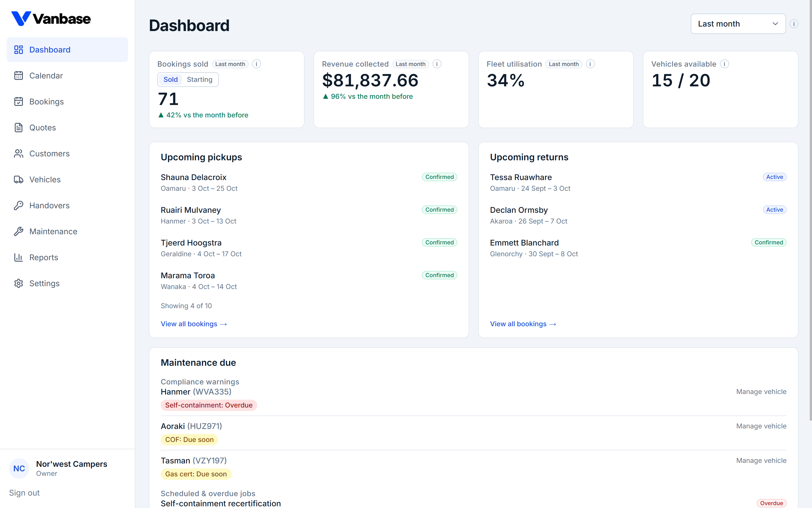Viewport: 812px width, 508px height.
Task: Click the Maintenance wrench icon
Action: click(18, 231)
